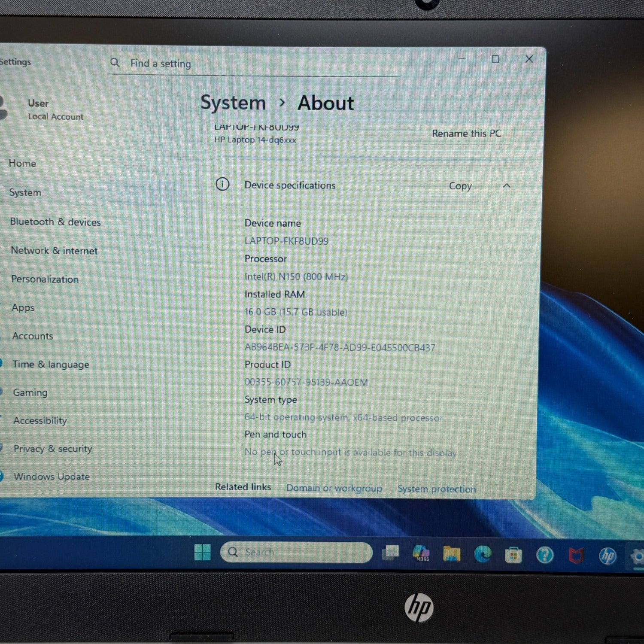Open Domain or workgroup link
Screen dimensions: 644x644
pos(334,488)
